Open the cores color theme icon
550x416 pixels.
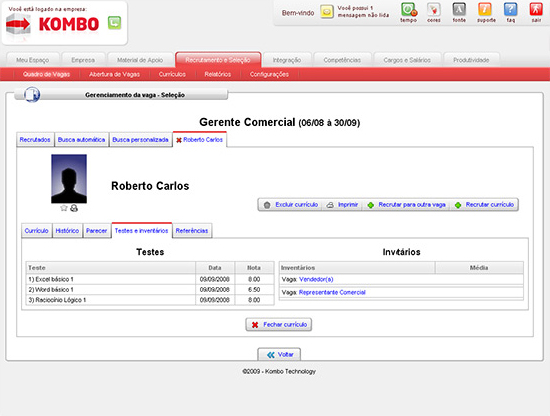[x=434, y=9]
